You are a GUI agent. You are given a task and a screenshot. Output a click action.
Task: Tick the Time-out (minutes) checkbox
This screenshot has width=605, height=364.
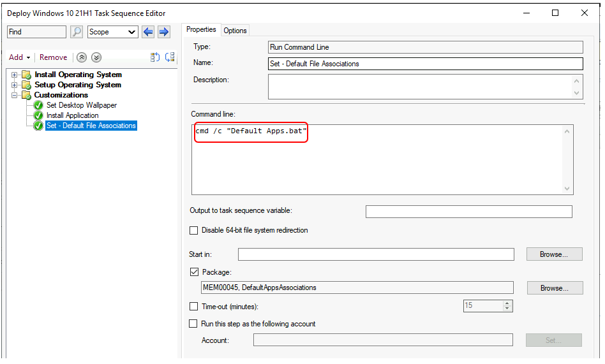[194, 307]
